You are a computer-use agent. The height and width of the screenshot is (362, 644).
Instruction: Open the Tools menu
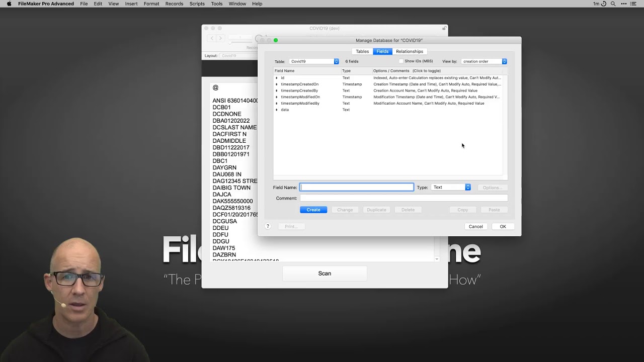pos(217,4)
